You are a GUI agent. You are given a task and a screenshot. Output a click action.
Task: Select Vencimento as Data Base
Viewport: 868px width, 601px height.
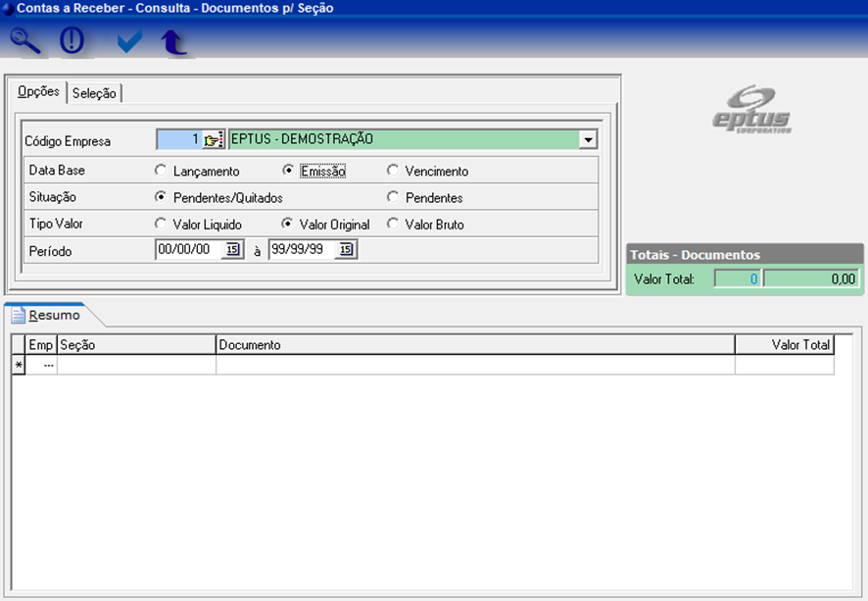[393, 171]
